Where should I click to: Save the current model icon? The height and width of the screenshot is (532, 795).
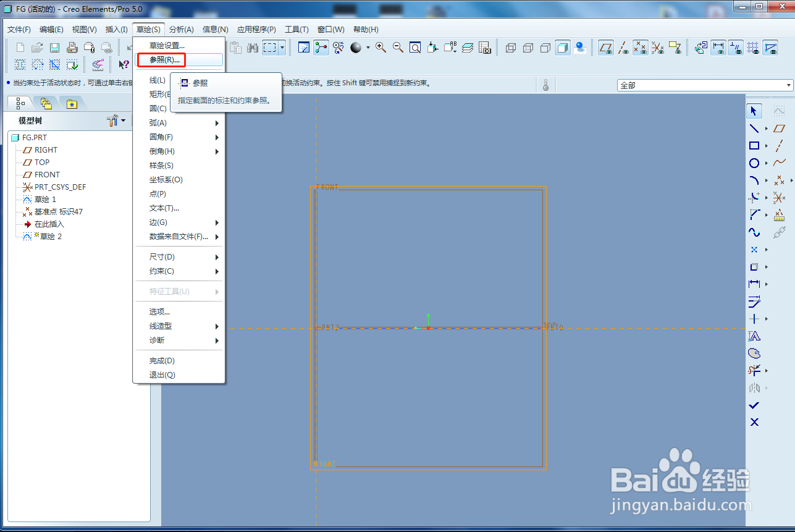coord(54,48)
